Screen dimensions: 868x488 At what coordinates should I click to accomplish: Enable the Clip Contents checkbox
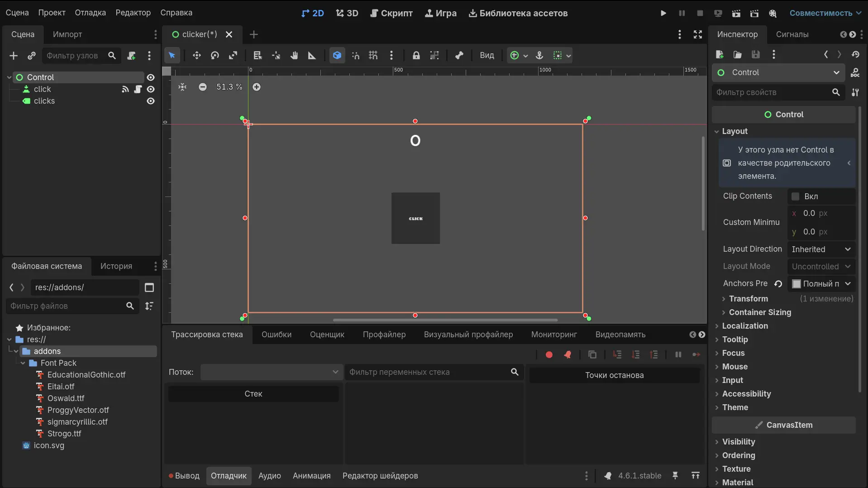(796, 196)
